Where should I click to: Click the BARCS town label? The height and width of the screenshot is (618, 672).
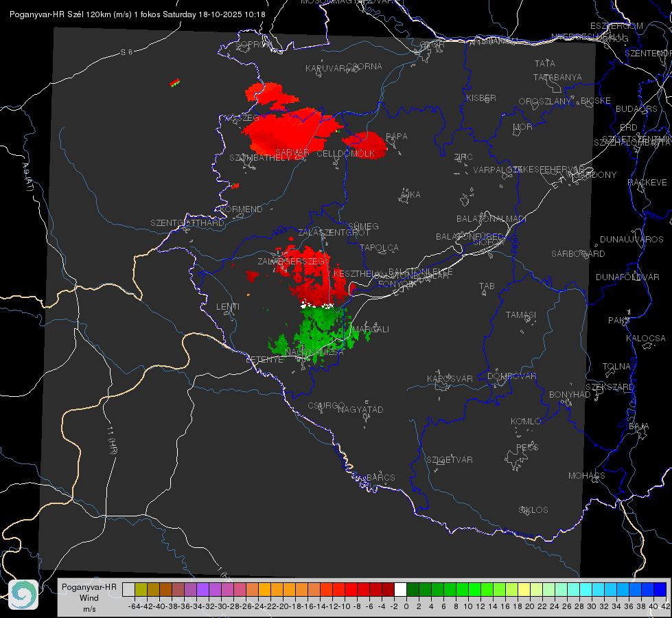(x=380, y=477)
